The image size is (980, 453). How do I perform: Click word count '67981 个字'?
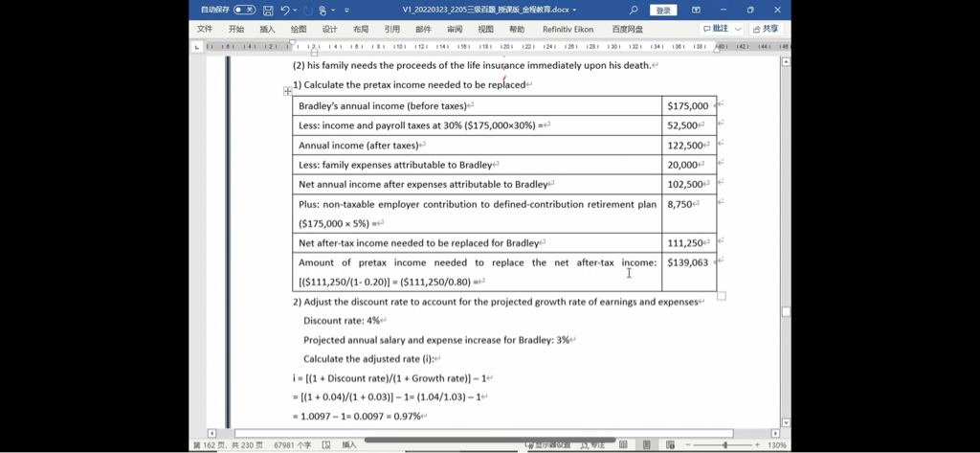point(293,445)
